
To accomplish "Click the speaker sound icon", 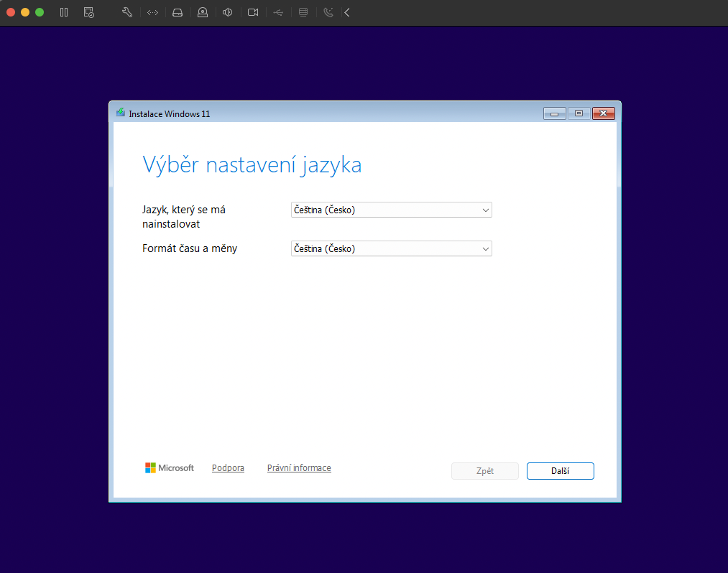I will (228, 12).
